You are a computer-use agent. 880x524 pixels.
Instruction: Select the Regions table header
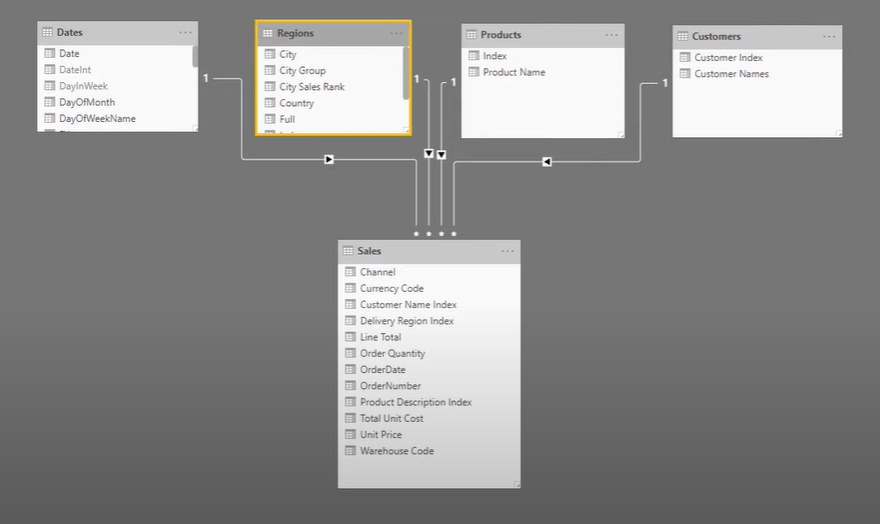(333, 33)
